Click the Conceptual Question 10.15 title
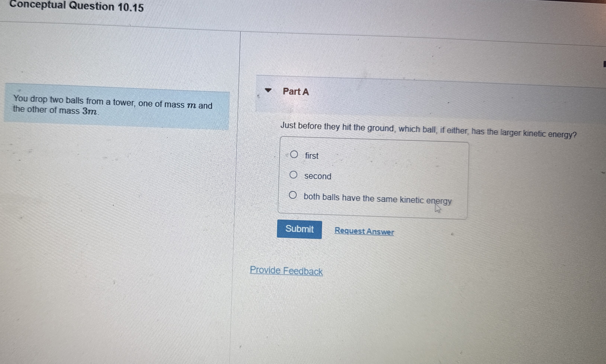The width and height of the screenshot is (606, 364). 76,6
